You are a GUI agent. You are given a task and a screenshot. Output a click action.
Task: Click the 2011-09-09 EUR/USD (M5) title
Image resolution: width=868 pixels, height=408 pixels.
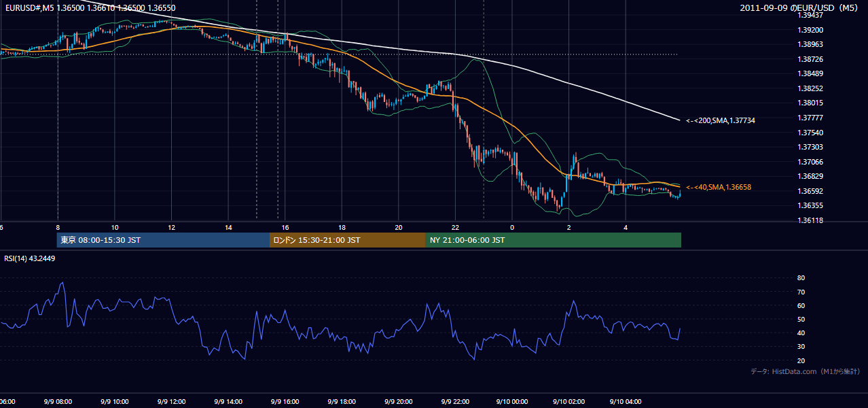[799, 8]
